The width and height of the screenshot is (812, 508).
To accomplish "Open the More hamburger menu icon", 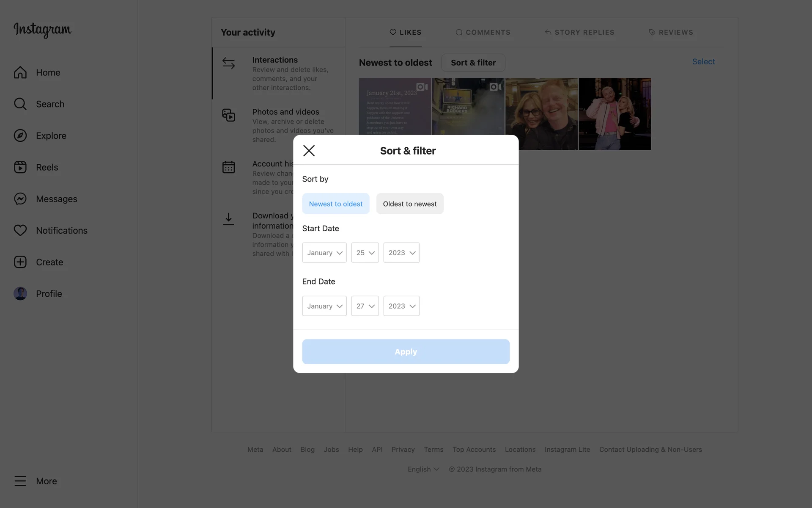I will tap(20, 481).
